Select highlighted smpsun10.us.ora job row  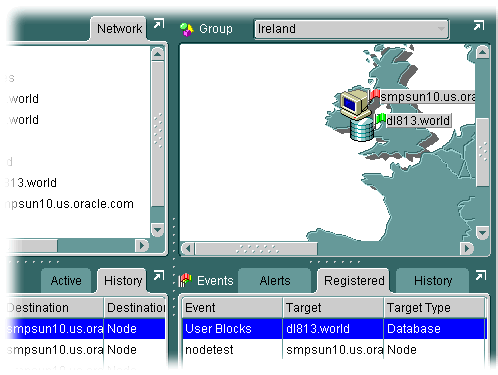pyautogui.click(x=86, y=329)
